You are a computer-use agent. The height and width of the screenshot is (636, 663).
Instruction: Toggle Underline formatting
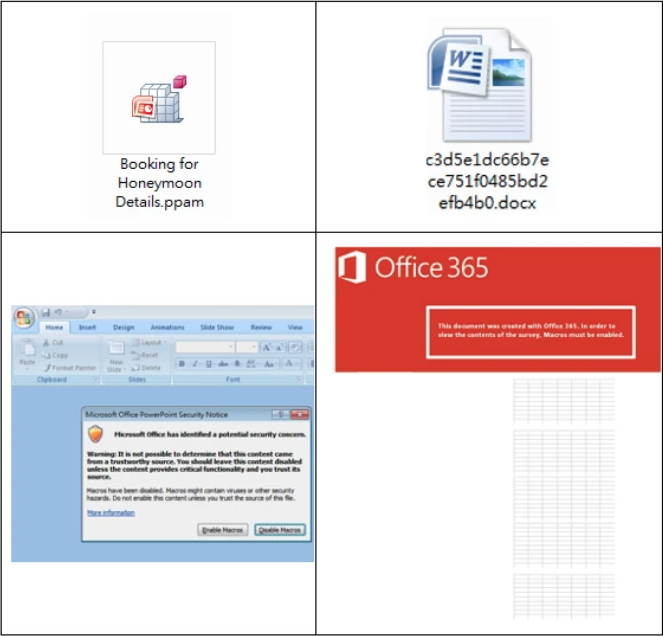(x=208, y=364)
